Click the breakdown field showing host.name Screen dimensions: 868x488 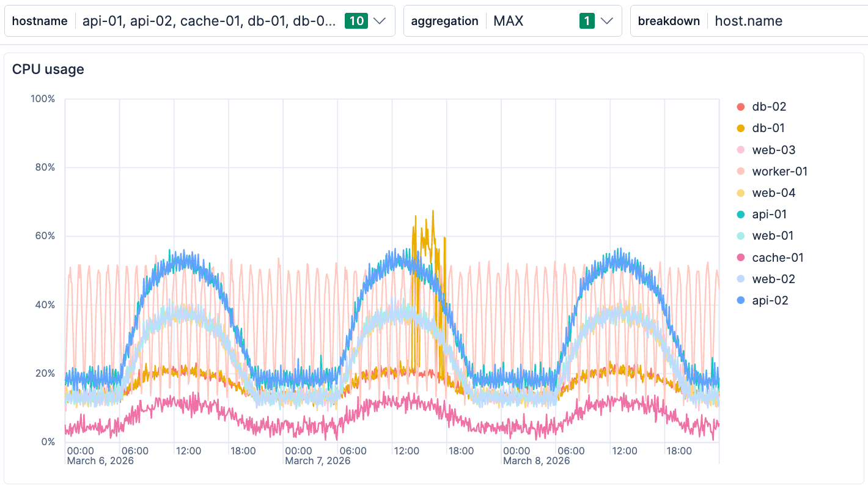pyautogui.click(x=748, y=20)
